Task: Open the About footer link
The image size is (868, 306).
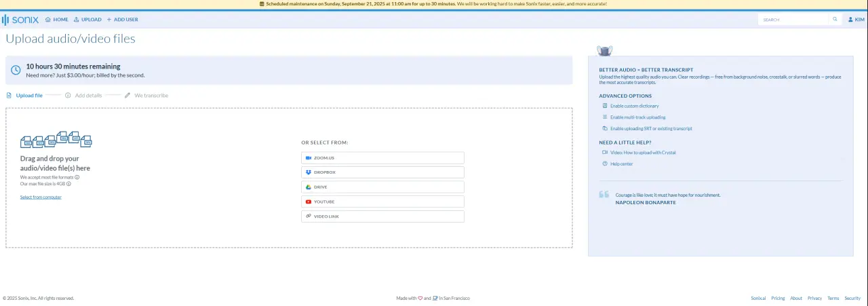Action: pyautogui.click(x=796, y=299)
